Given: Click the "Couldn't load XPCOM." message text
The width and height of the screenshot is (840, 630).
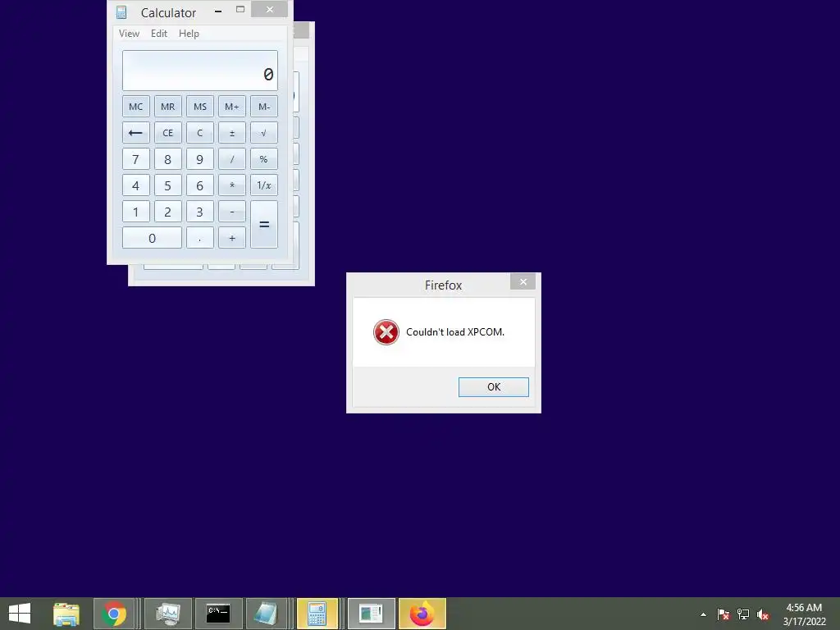Looking at the screenshot, I should [455, 332].
